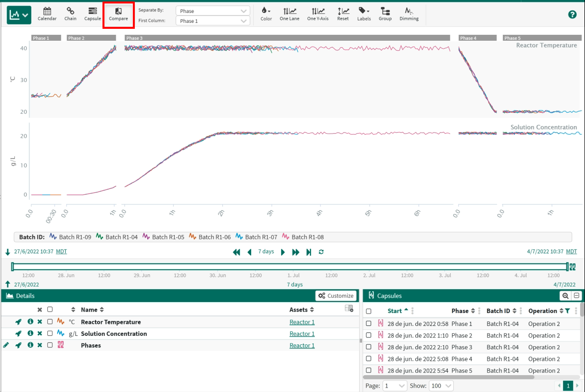Click the Customize button in Details
Screen dimensions: 585x392
point(336,296)
